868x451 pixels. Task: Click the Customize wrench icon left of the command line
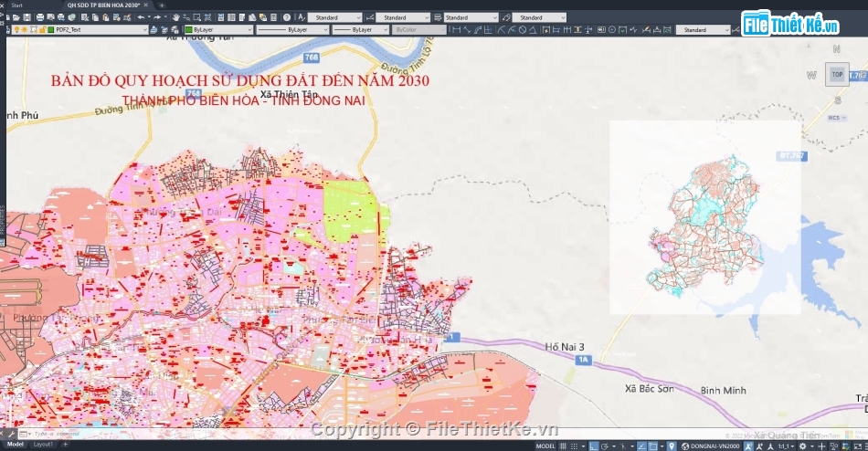(11, 435)
